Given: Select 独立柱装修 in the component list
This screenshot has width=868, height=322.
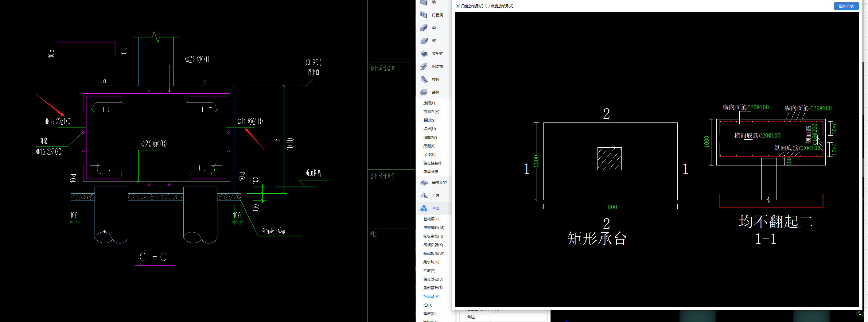Looking at the screenshot, I should [x=432, y=163].
